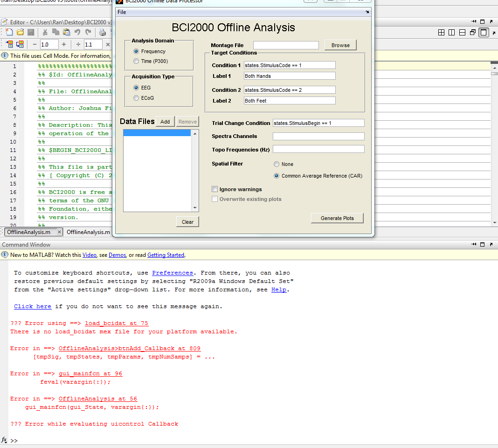Redo the edit in the Editor toolbar

[88, 32]
